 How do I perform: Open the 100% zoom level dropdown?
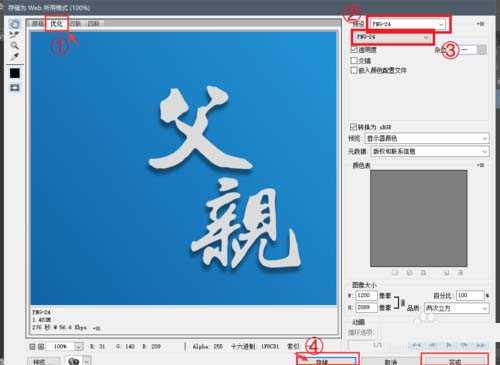79,347
